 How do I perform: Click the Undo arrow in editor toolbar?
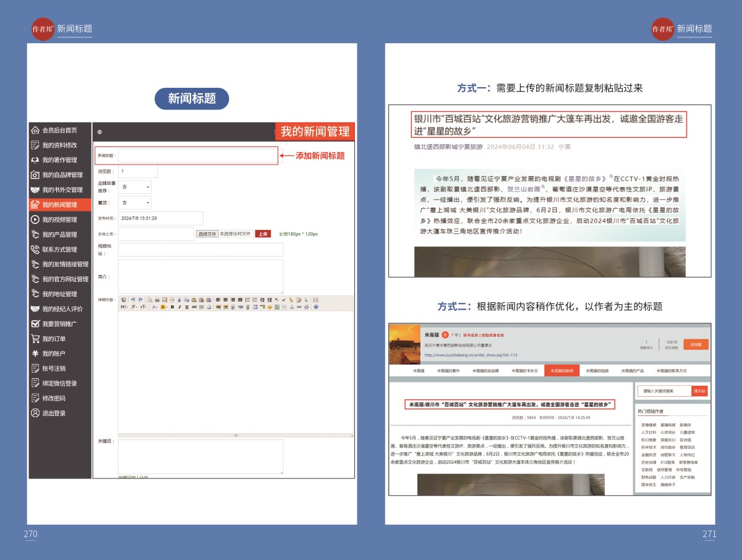[x=133, y=299]
